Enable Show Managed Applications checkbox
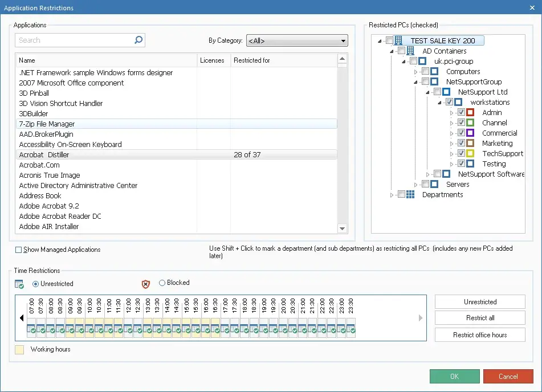542x392 pixels. [19, 250]
